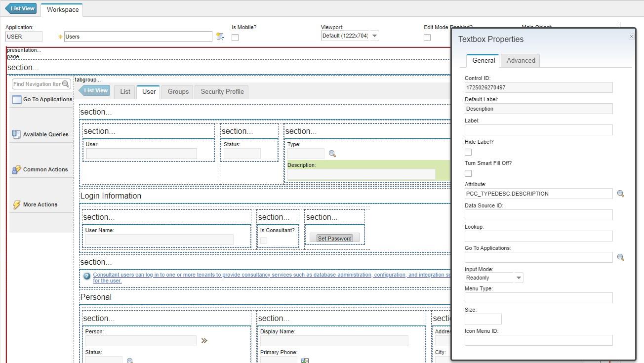Click inside the Label input field
The width and height of the screenshot is (644, 363).
(538, 130)
